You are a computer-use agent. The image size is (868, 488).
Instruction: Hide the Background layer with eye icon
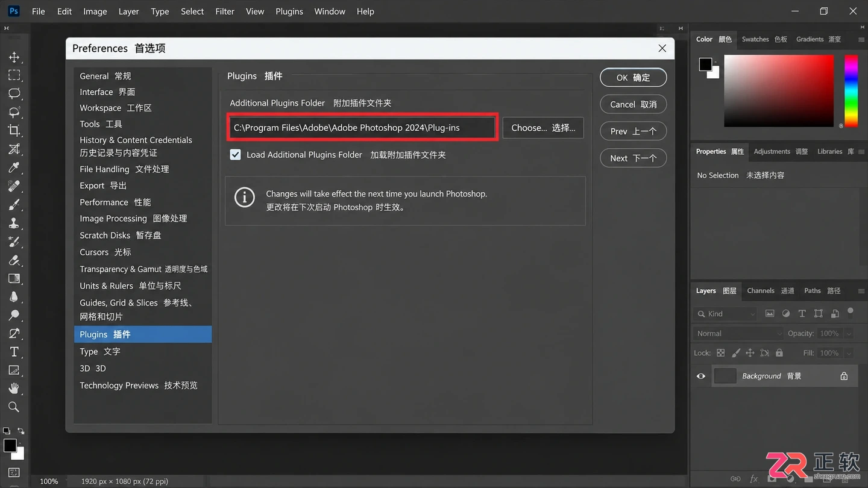(x=701, y=376)
